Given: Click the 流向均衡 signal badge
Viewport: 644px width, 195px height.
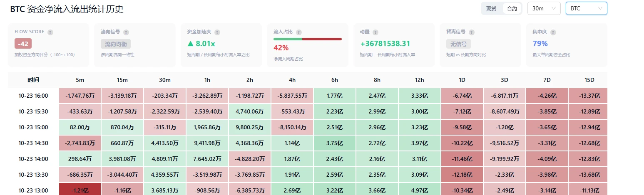Looking at the screenshot, I should click(x=116, y=44).
